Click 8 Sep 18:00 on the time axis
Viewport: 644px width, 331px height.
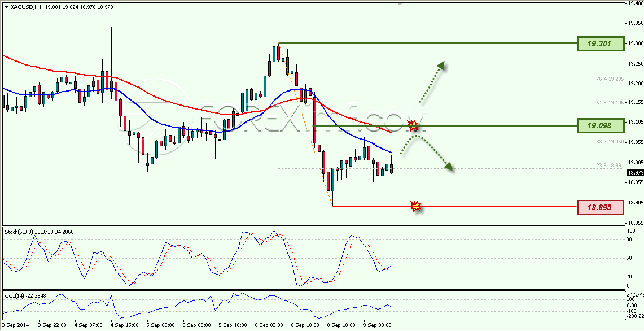tap(342, 325)
